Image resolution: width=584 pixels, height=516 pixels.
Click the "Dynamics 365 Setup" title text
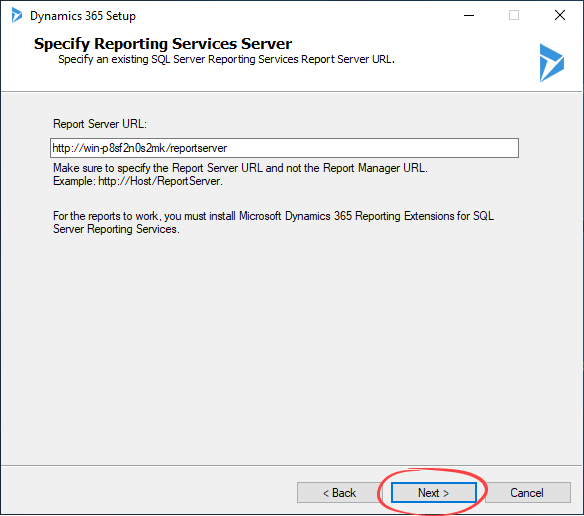tap(83, 16)
